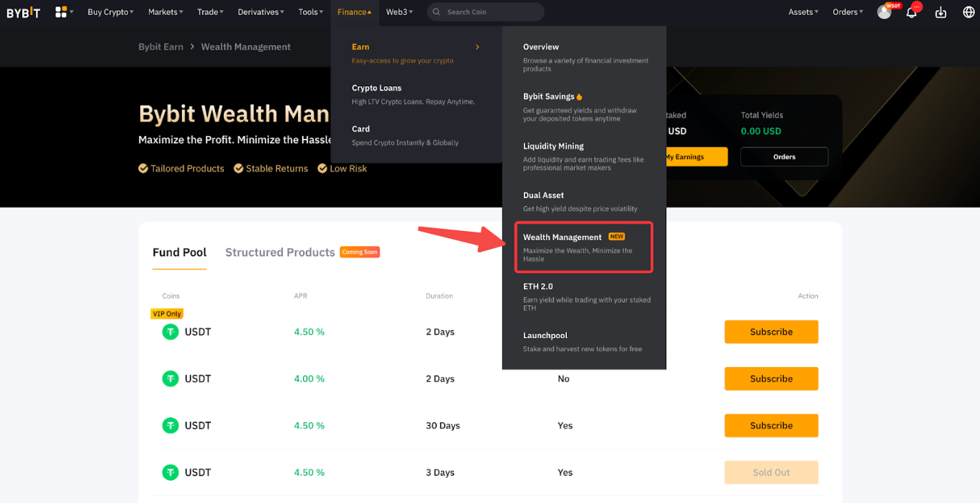Open the Orders dropdown in the header
The height and width of the screenshot is (503, 980).
[848, 12]
